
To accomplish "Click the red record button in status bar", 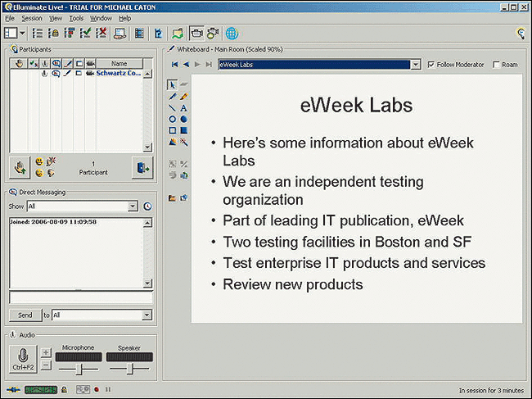I will pos(97,389).
